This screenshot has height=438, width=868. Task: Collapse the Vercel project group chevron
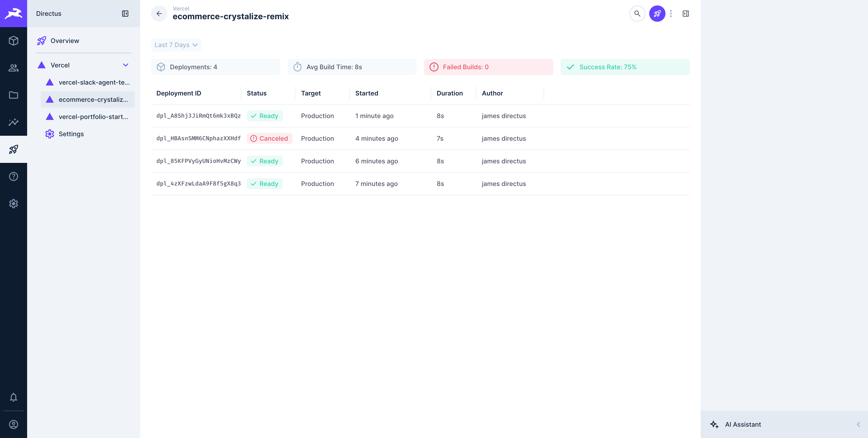pyautogui.click(x=126, y=65)
